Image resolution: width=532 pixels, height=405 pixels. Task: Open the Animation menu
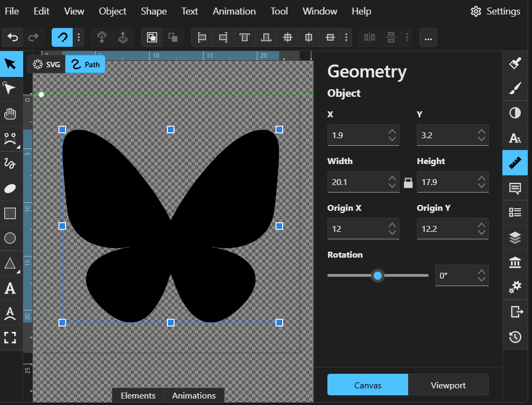234,11
